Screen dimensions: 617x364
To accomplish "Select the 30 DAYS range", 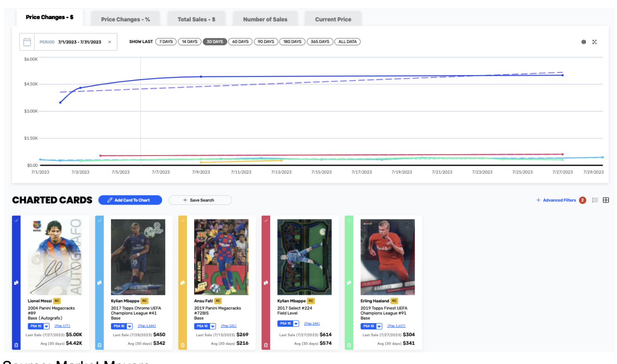I will click(x=215, y=42).
